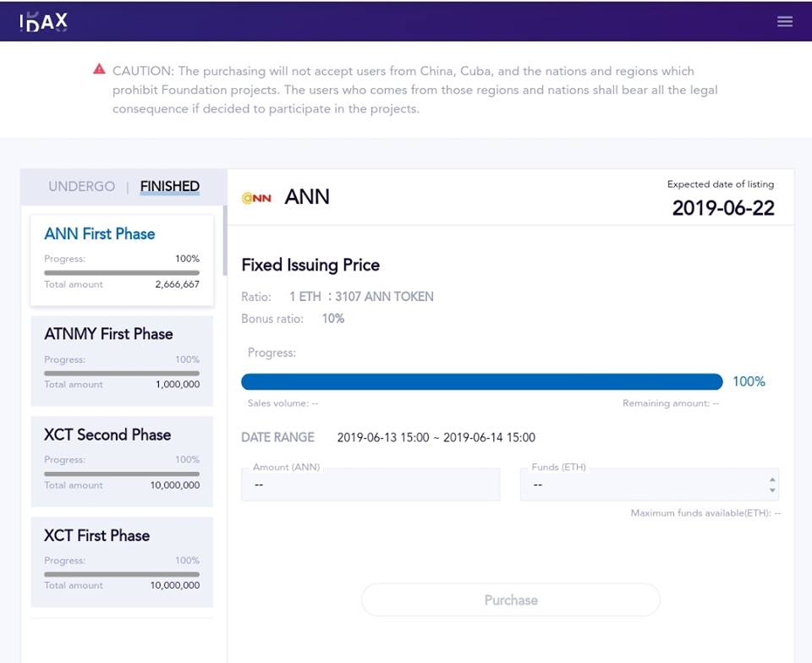Click the 'Sales volume: --' text

(283, 403)
